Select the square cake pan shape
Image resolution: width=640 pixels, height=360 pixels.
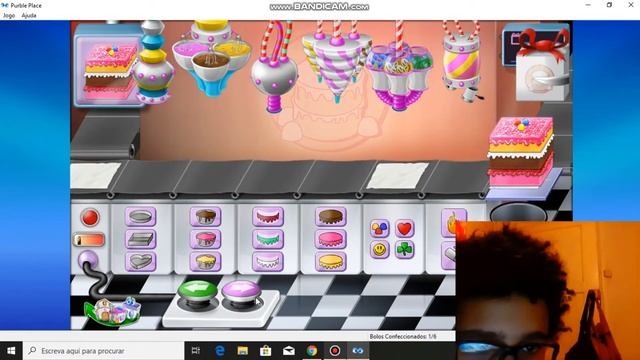(x=140, y=239)
